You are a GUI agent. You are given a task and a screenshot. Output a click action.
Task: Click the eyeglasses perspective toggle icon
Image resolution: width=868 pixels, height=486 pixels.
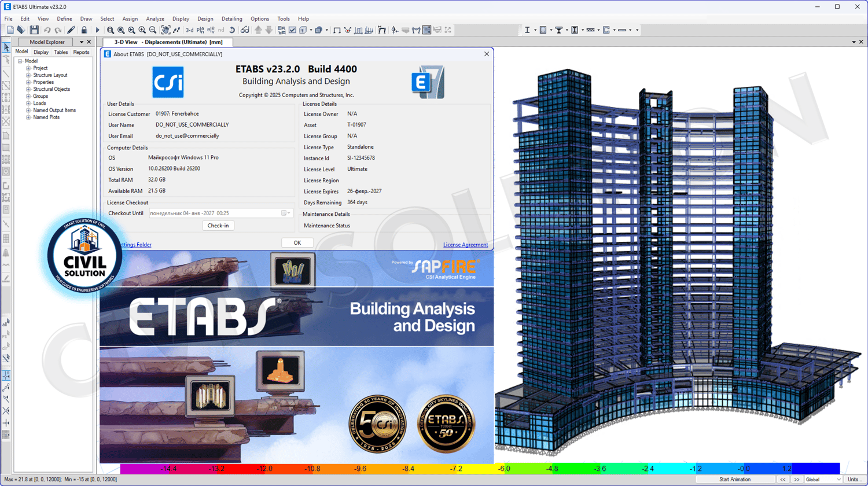pos(245,30)
